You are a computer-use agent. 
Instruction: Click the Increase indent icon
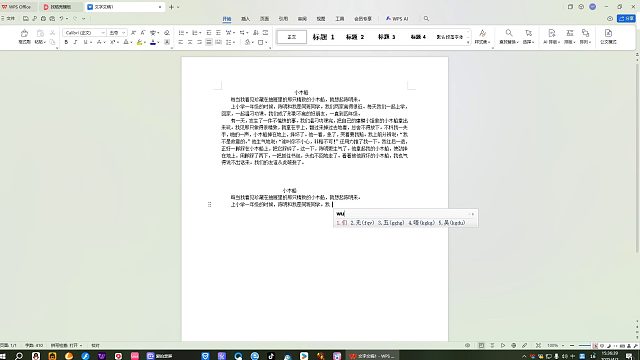[218, 33]
